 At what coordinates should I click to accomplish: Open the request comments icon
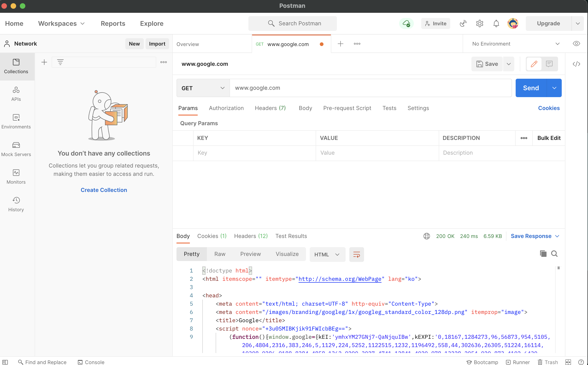click(x=549, y=64)
